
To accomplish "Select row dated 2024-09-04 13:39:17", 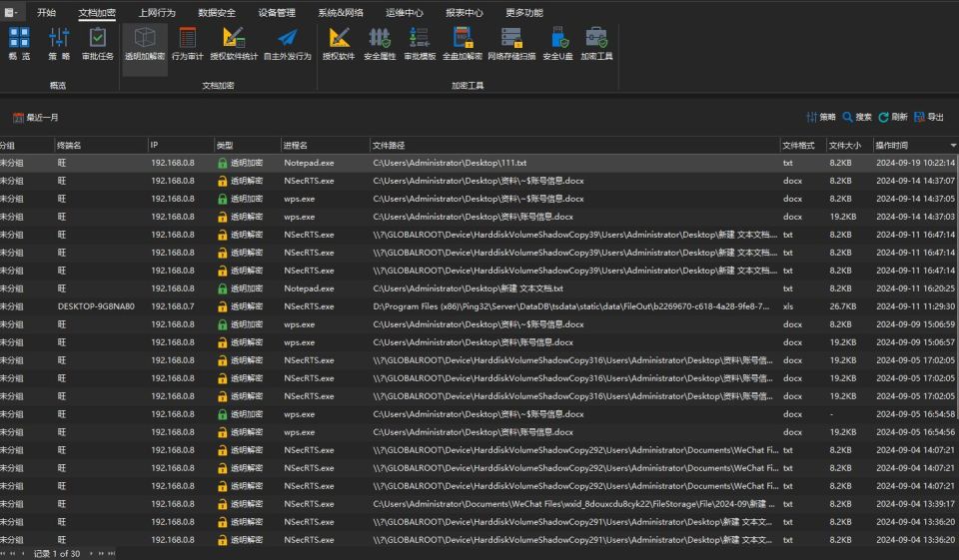I will 479,504.
